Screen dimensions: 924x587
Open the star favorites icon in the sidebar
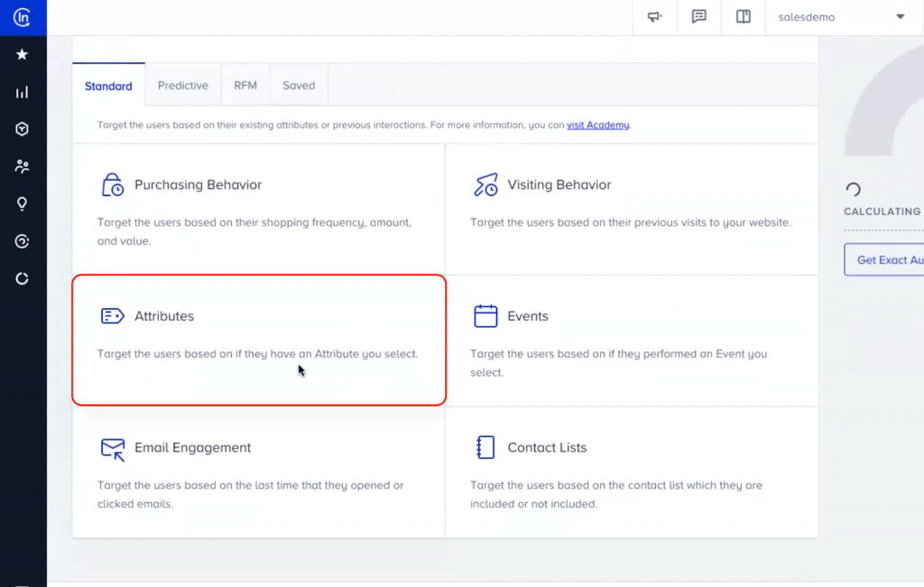[23, 54]
